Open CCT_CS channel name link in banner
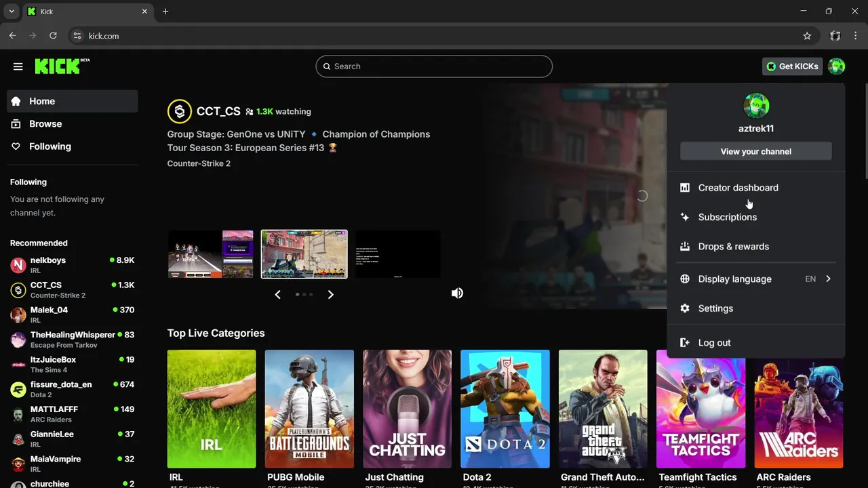Viewport: 868px width, 488px height. [x=218, y=111]
